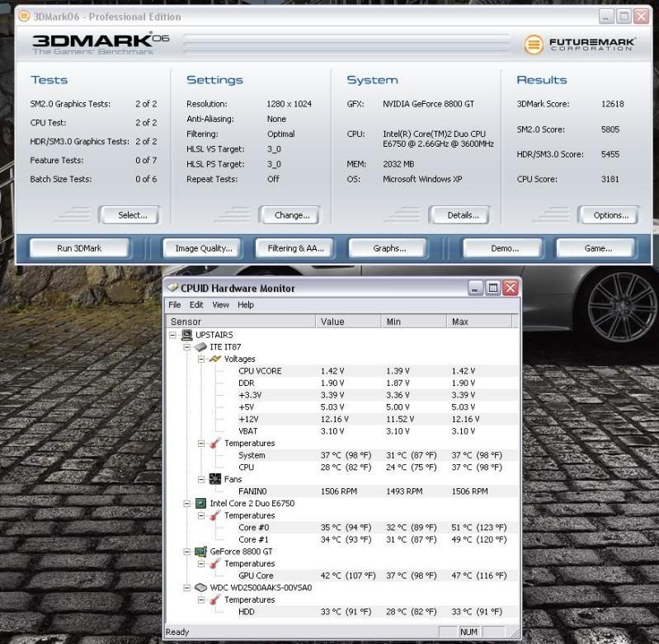Launch the Game... mode
Screen dimensions: 659x644
pos(595,248)
